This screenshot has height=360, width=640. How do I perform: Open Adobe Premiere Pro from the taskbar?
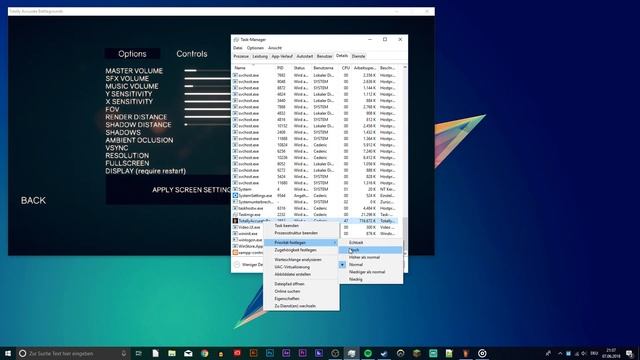point(302,353)
